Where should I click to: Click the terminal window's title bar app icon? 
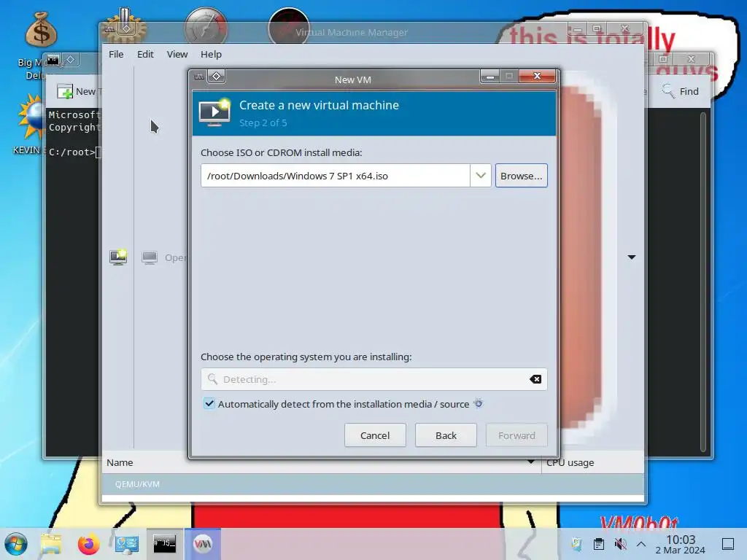[x=53, y=60]
